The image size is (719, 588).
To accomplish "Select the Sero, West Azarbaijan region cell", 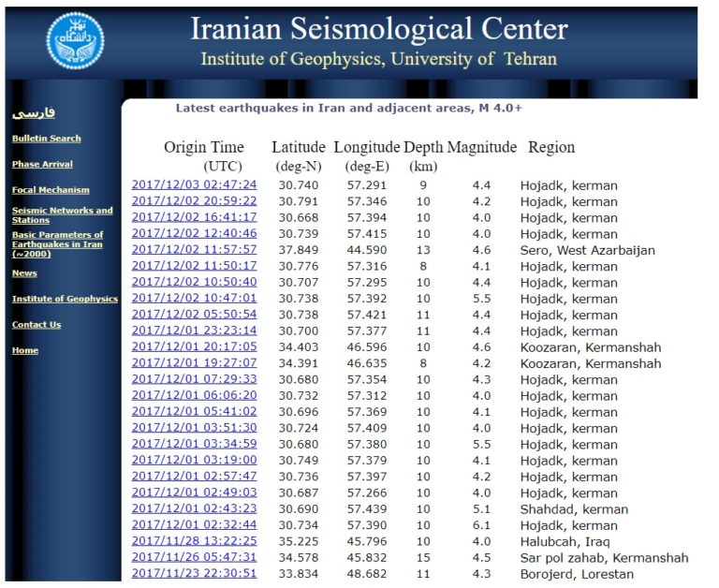I will point(587,250).
